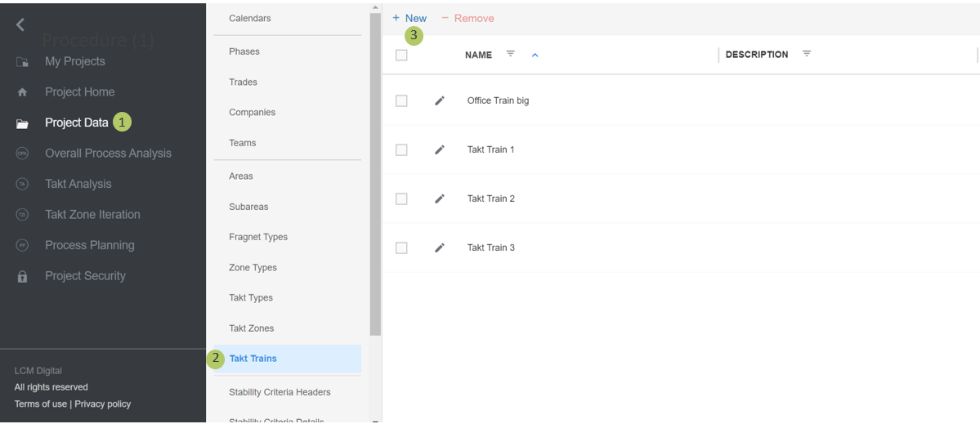Open Takt Zones in the data list
Image resolution: width=980 pixels, height=424 pixels.
pos(252,328)
